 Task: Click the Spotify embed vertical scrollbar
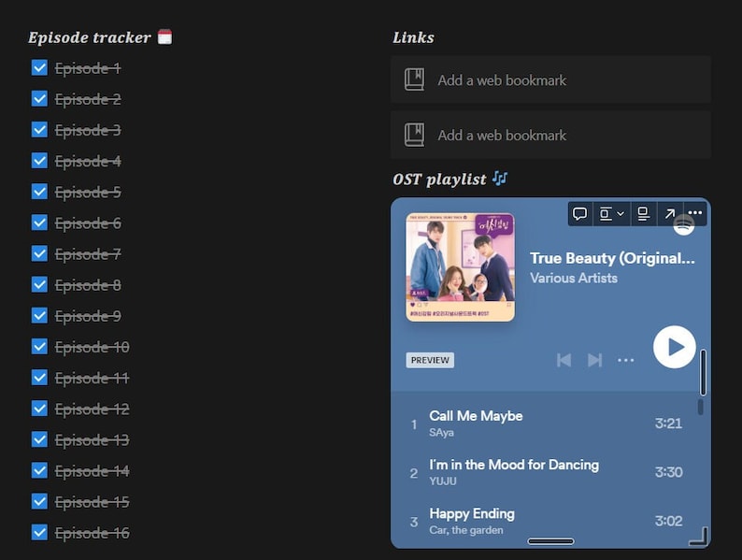701,406
